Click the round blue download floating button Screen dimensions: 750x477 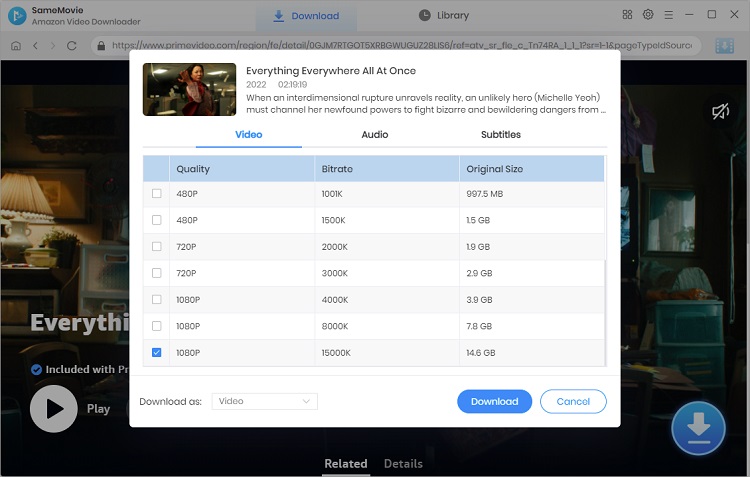(698, 428)
